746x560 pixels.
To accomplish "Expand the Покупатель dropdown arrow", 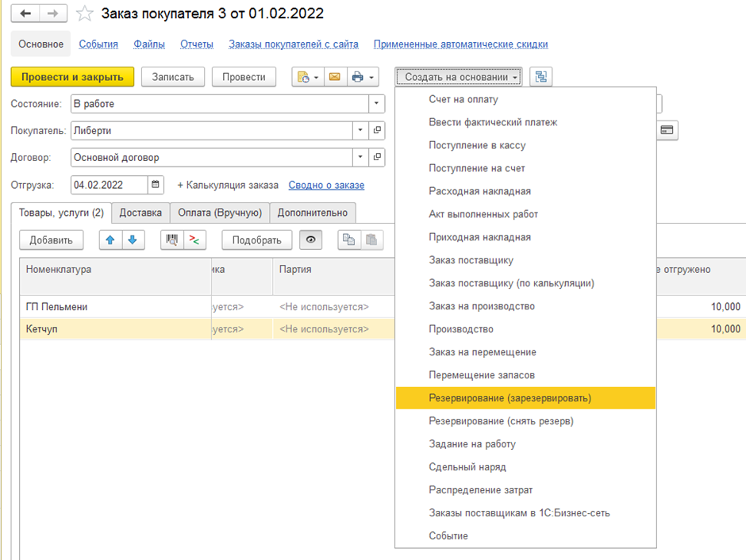I will pos(360,130).
